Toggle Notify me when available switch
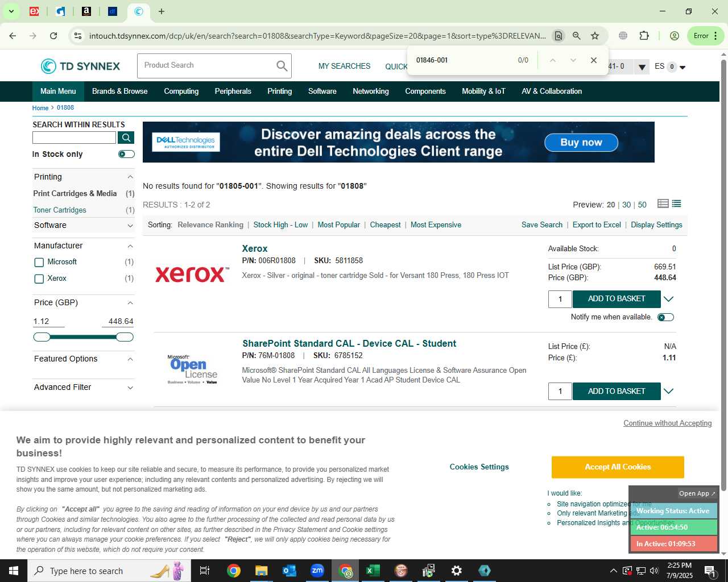The width and height of the screenshot is (728, 582). [x=665, y=317]
